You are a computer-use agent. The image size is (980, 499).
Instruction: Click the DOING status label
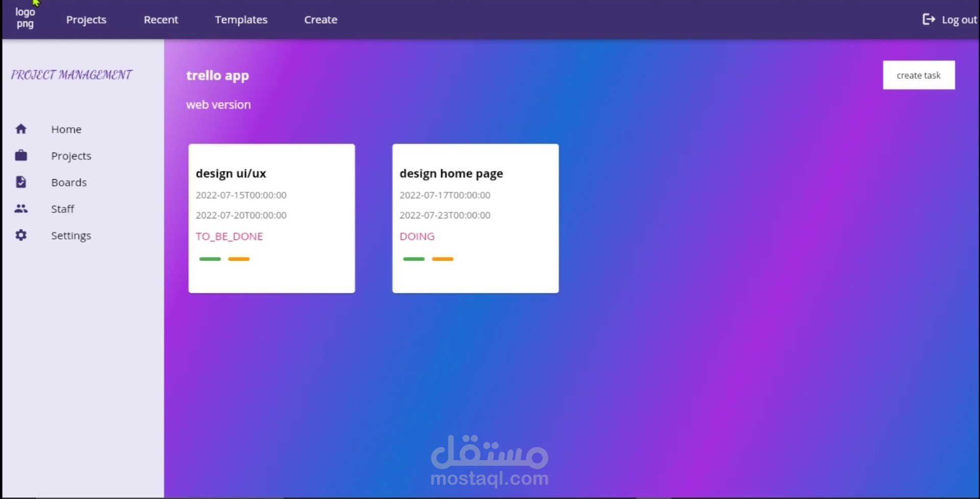(x=417, y=236)
